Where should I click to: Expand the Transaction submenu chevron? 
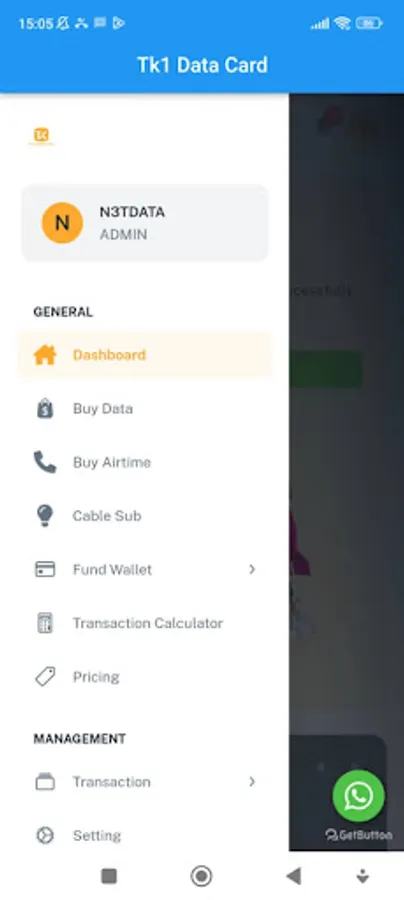(252, 782)
